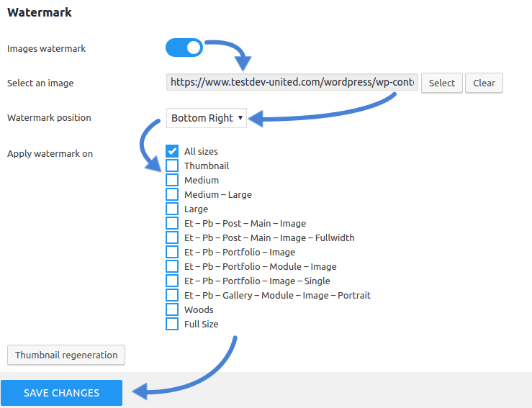Click the watermark image URL field
Image resolution: width=532 pixels, height=408 pixels.
292,83
